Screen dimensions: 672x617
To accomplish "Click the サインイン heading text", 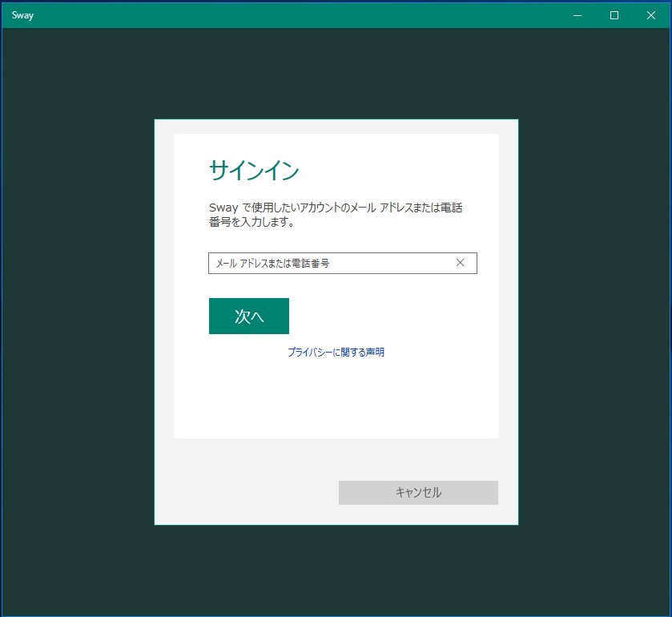I will pos(254,170).
